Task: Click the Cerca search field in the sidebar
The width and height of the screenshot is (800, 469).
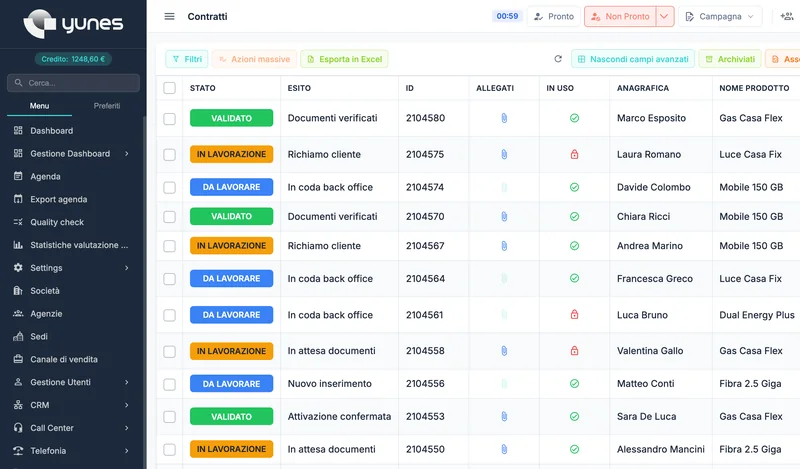Action: (x=73, y=83)
